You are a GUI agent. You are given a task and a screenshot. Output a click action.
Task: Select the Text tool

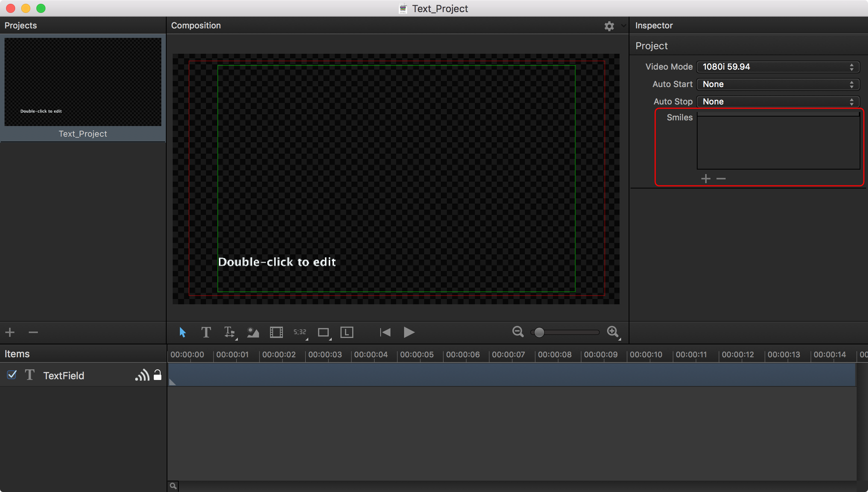[x=206, y=332]
